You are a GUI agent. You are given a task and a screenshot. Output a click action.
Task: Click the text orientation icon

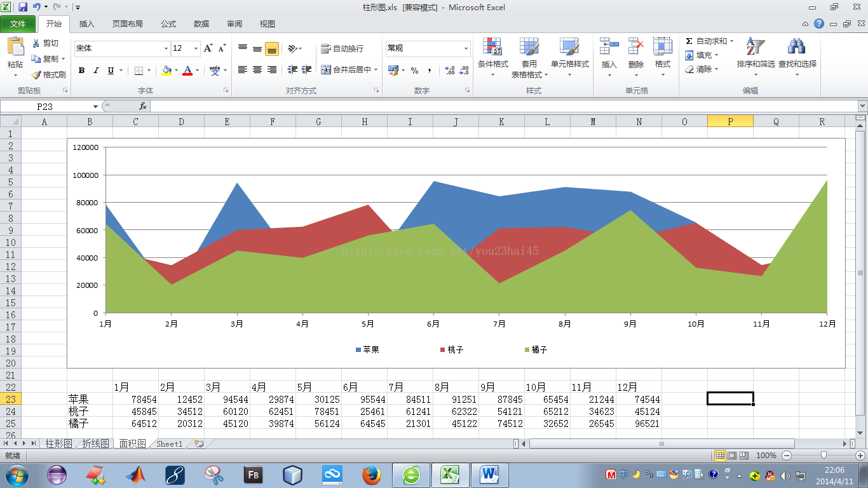click(292, 48)
